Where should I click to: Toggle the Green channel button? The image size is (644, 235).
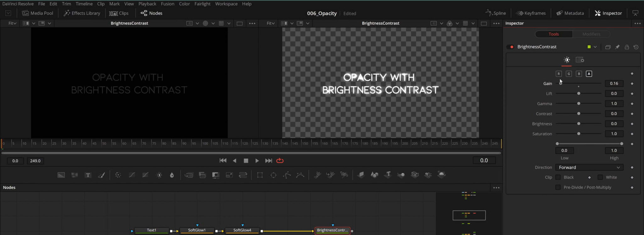569,74
